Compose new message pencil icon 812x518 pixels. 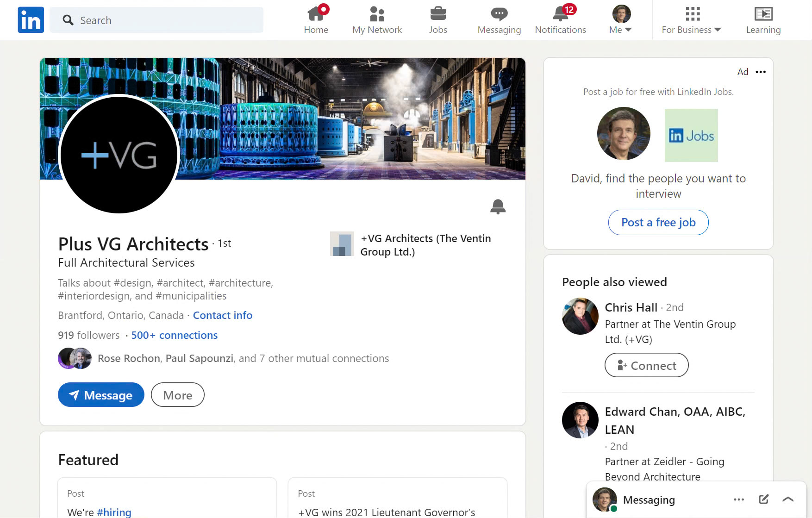764,499
